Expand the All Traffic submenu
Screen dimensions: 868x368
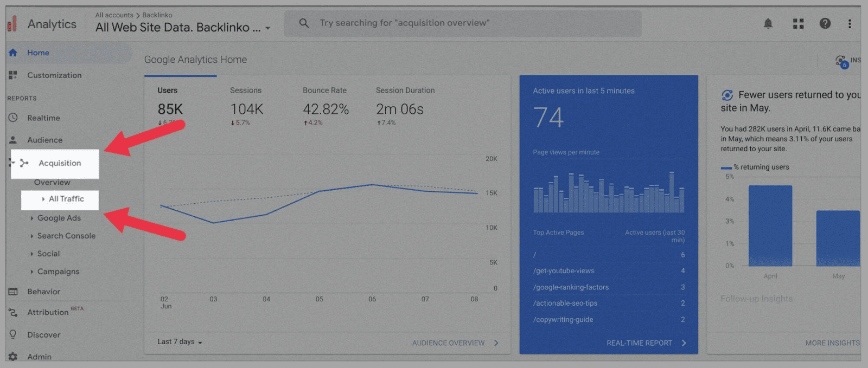[43, 199]
